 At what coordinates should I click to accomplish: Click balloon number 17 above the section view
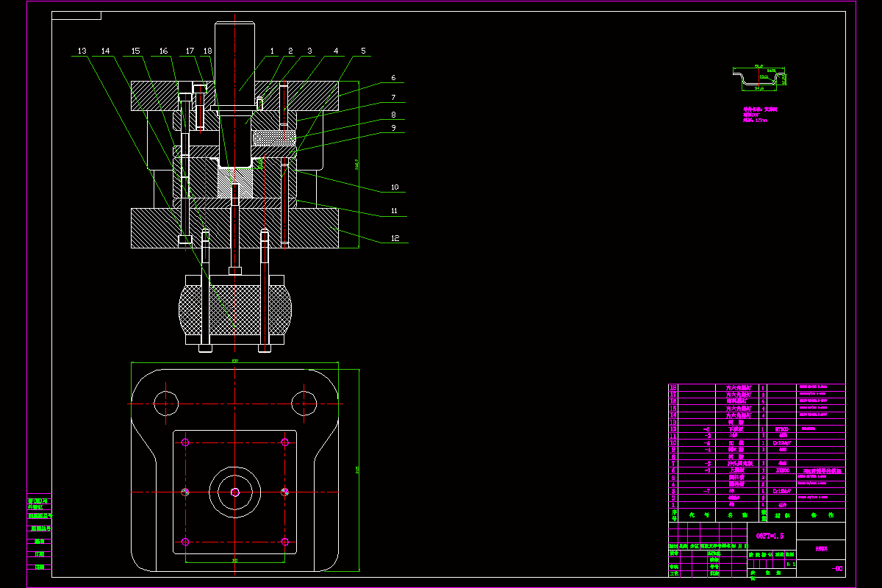coord(190,51)
